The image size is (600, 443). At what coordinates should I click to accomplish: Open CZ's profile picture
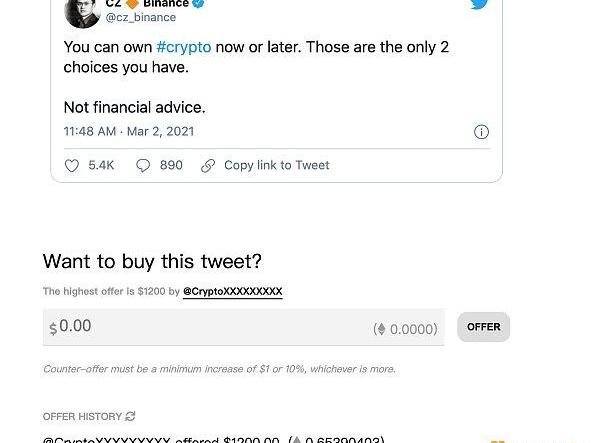80,10
